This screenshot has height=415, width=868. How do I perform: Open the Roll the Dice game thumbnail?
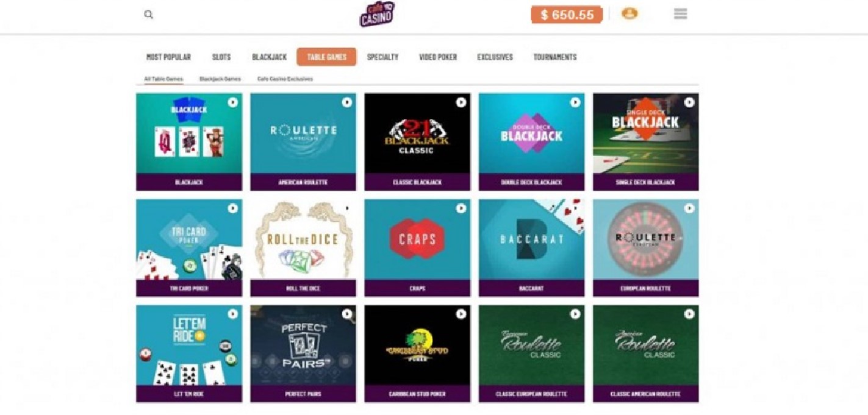tap(303, 247)
